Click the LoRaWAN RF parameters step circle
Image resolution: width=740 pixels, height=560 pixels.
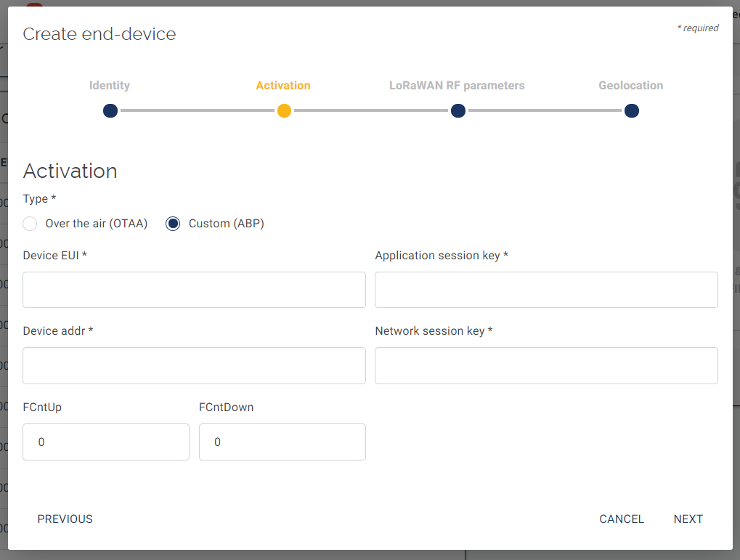[x=458, y=110]
